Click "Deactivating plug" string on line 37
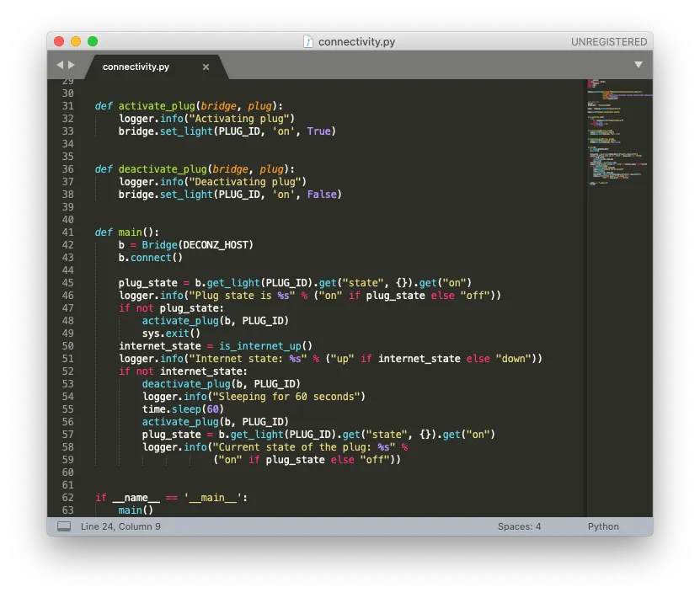The image size is (700, 598). 244,182
